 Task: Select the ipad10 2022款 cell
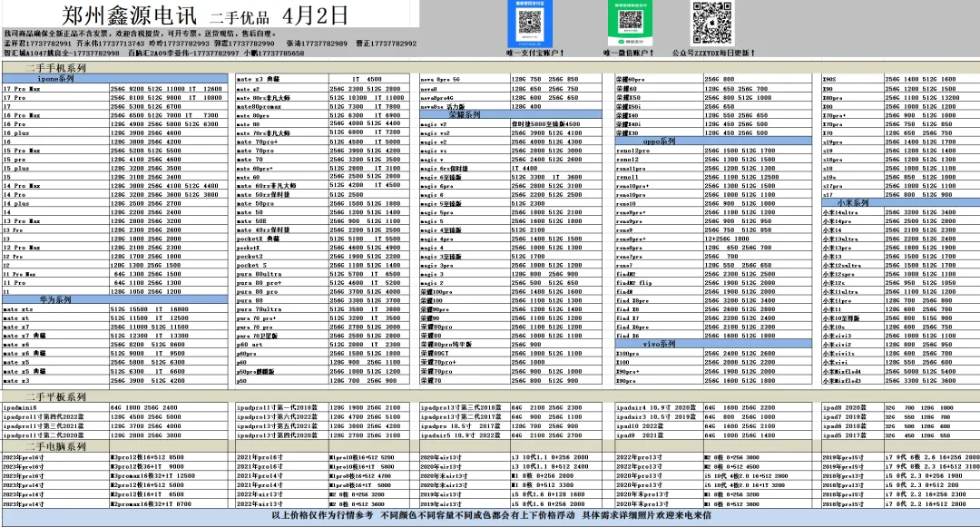tap(660, 425)
